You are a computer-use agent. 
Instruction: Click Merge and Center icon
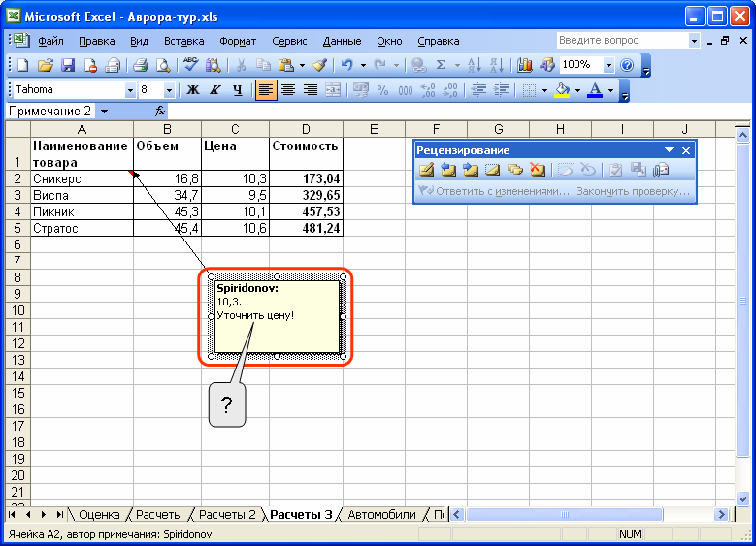tap(333, 90)
